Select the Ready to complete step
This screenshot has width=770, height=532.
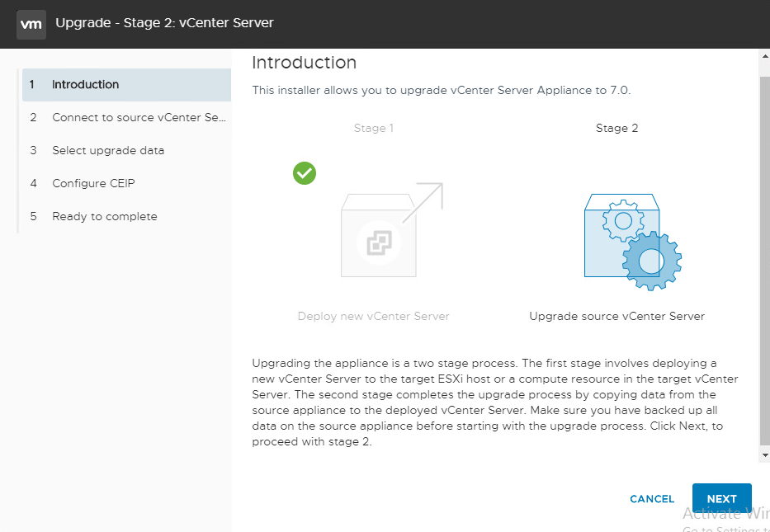(x=127, y=216)
